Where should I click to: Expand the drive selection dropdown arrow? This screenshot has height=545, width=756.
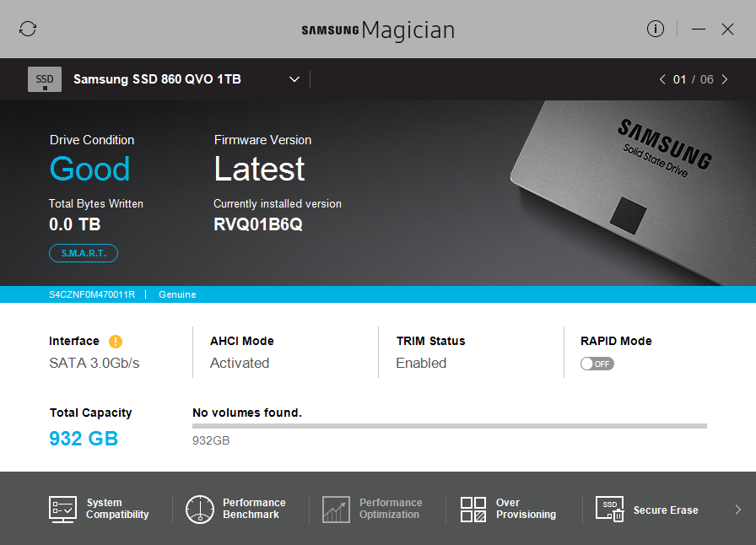[x=294, y=79]
